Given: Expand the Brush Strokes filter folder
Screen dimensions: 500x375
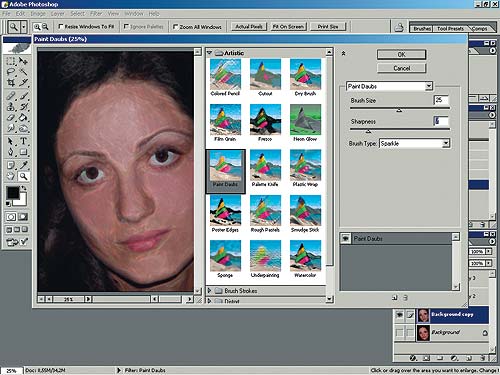Looking at the screenshot, I should tap(210, 291).
